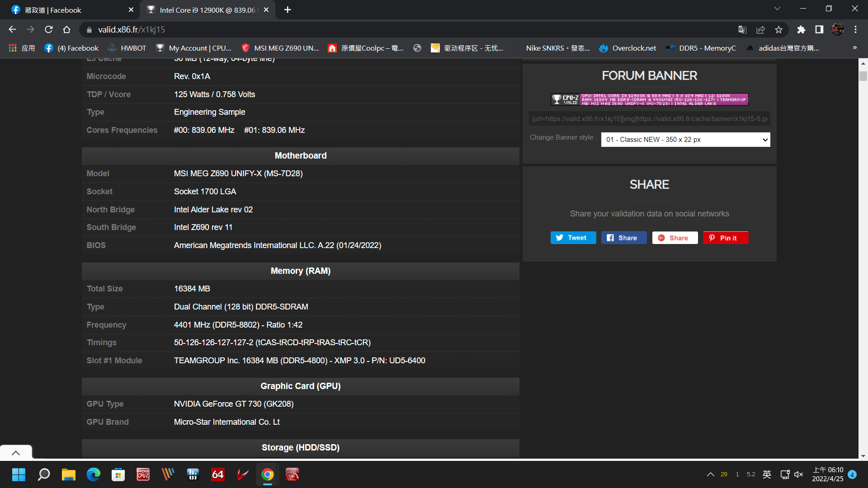Go back to the previous page

12,29
